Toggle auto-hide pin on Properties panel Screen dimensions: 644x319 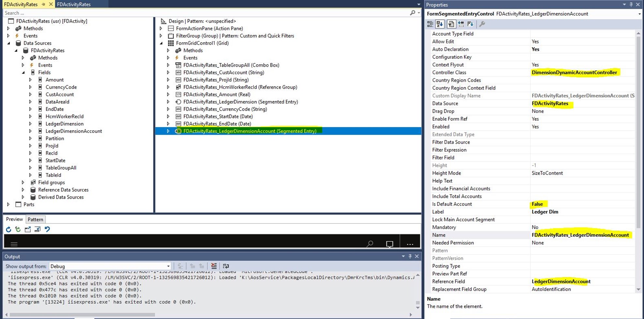631,5
